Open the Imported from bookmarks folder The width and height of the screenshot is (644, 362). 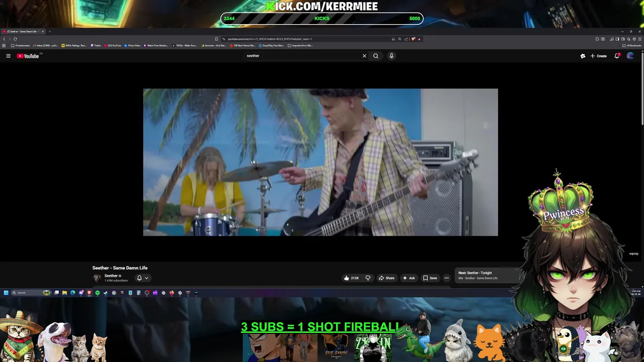tap(300, 45)
